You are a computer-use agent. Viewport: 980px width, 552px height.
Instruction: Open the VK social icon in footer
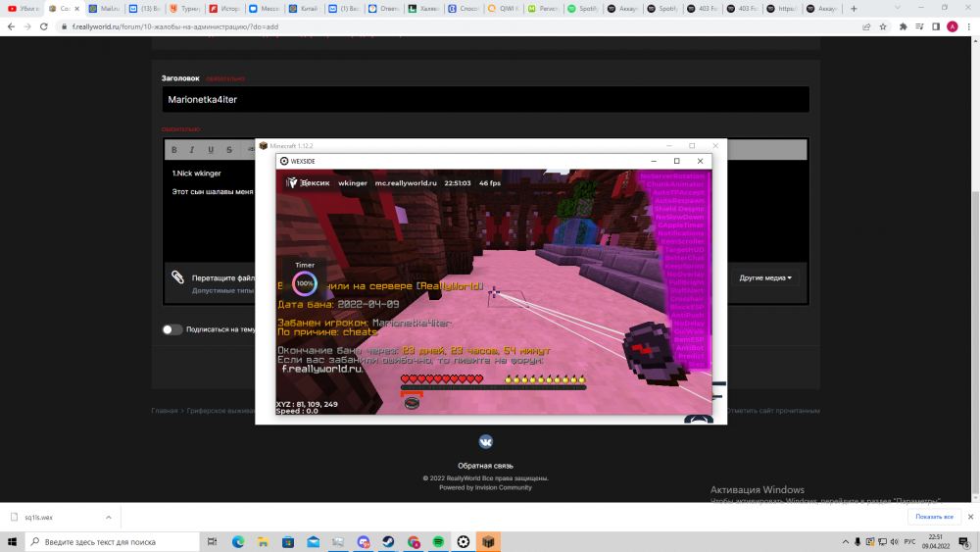pyautogui.click(x=486, y=442)
